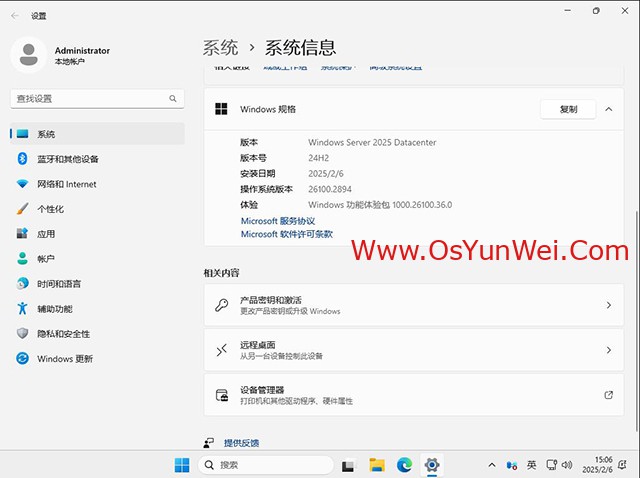Click install date value 2025/2/6
Viewport: 640px width, 478px height.
(x=326, y=173)
